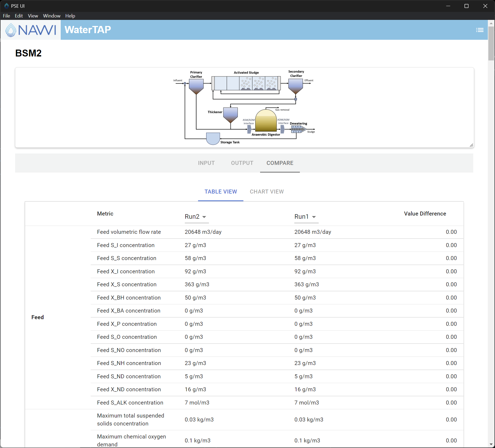The width and height of the screenshot is (495, 448).
Task: Click the BSM2 flowsheet diagram image
Action: tap(244, 107)
